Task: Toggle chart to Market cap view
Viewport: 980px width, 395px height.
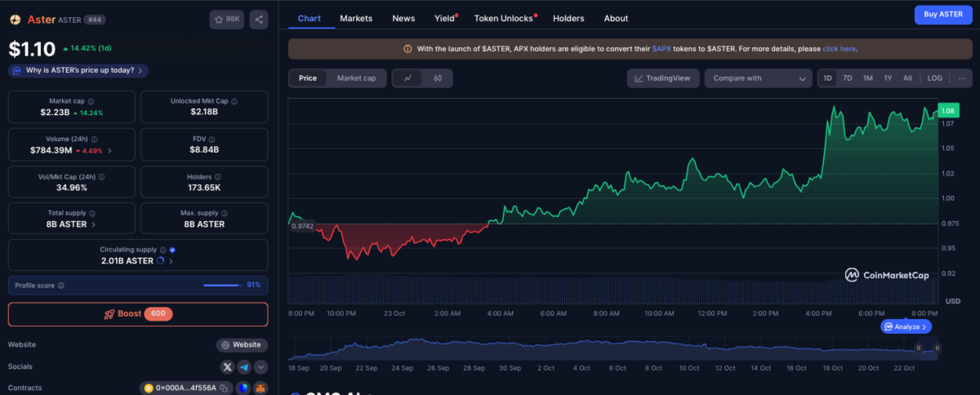Action: [x=356, y=78]
